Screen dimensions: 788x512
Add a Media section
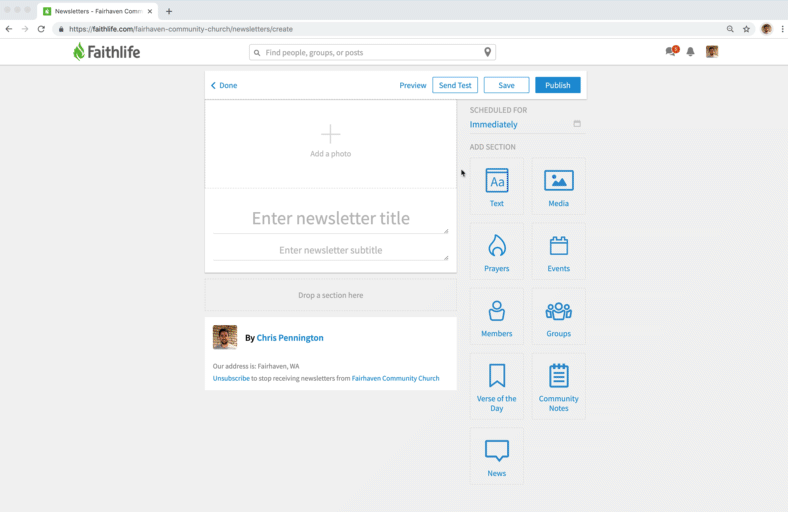click(558, 187)
